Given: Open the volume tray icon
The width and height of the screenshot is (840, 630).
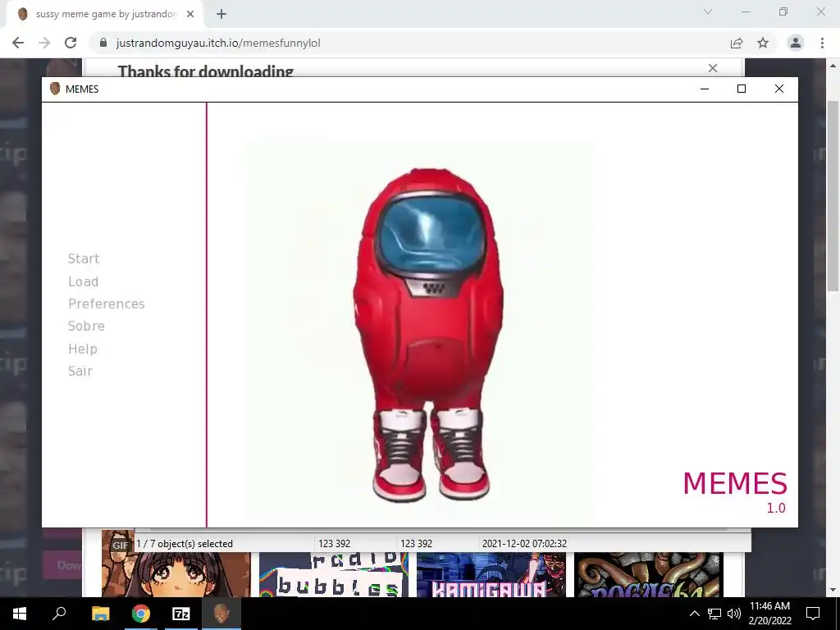Looking at the screenshot, I should (x=734, y=614).
